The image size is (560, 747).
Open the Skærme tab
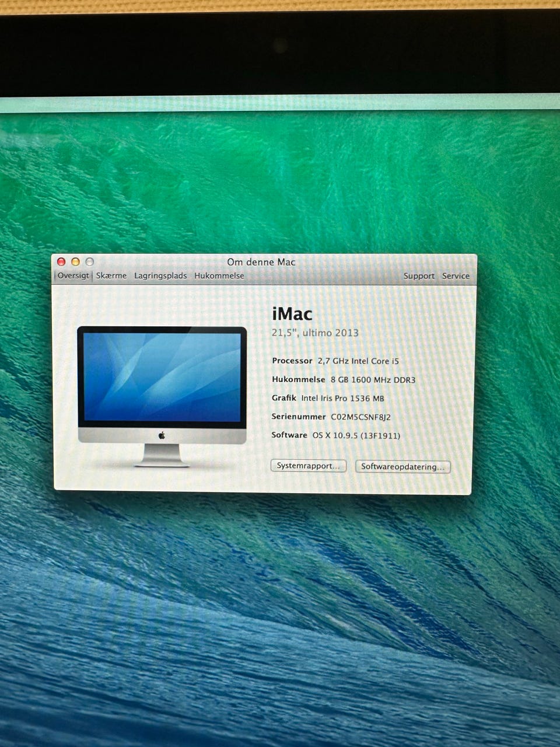click(x=111, y=275)
